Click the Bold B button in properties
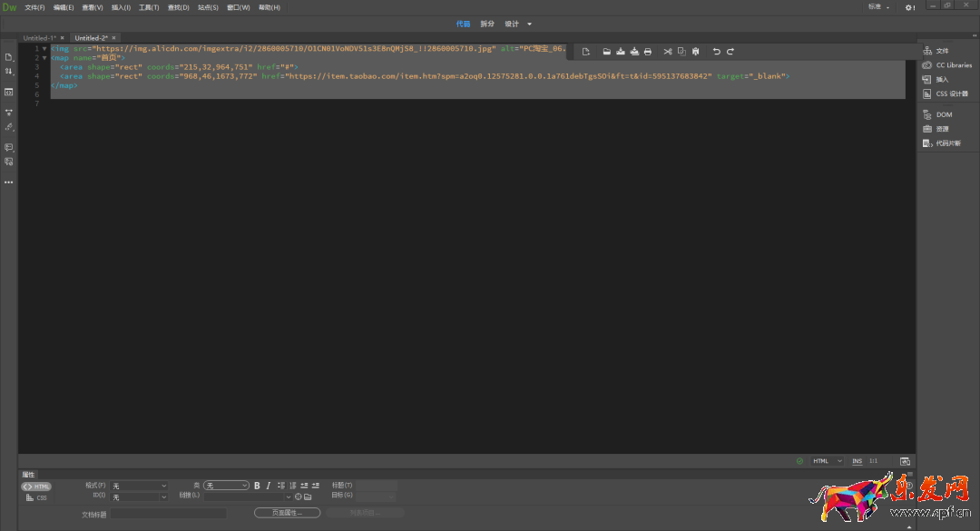Screen dimensions: 980x531 [257, 486]
